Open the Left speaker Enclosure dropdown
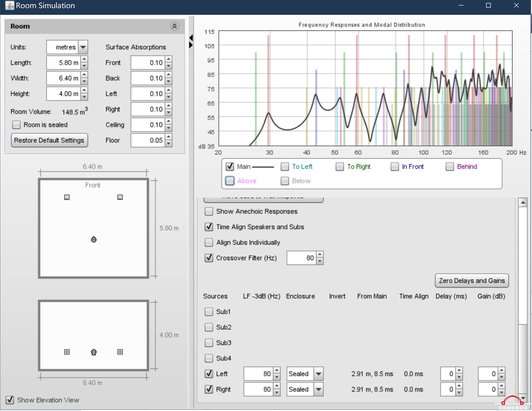Viewport: 532px width, 411px height. click(x=319, y=374)
